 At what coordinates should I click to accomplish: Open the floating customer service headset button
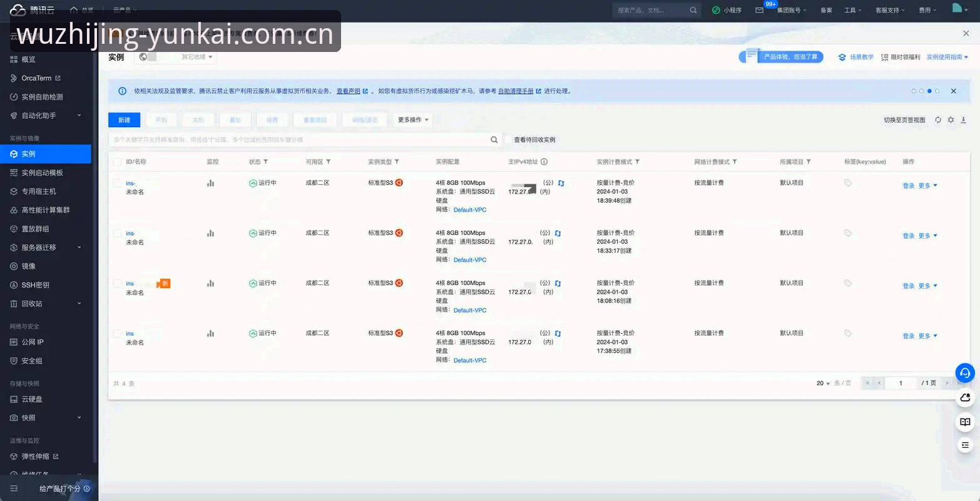[965, 373]
